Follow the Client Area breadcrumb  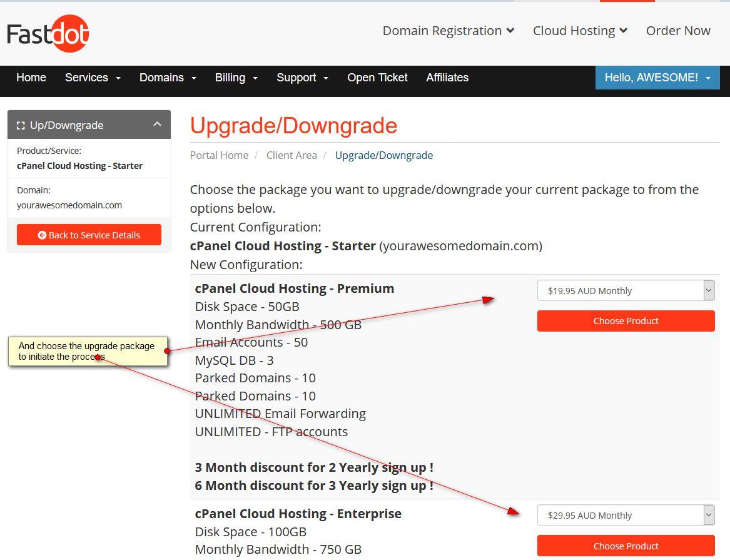291,155
